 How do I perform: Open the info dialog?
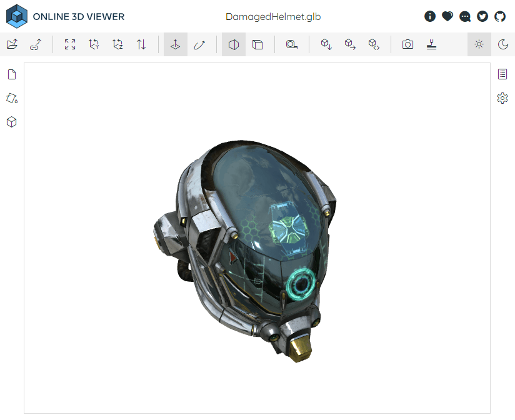click(430, 16)
